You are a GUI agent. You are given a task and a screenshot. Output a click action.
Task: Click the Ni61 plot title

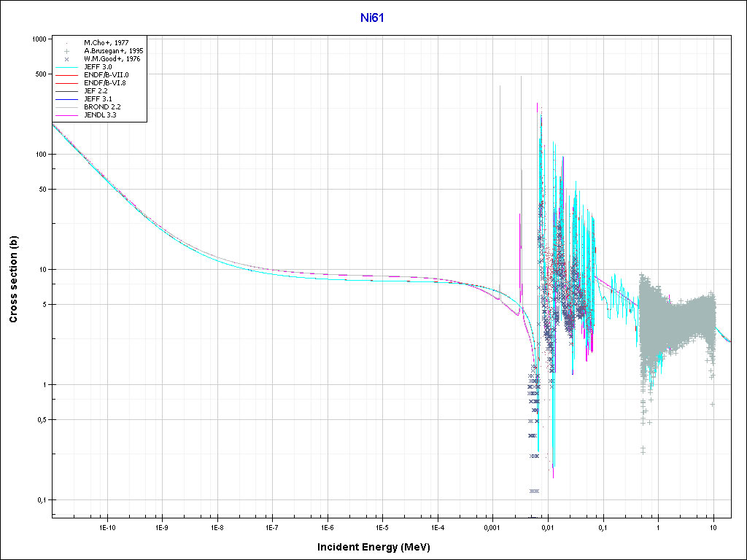373,17
